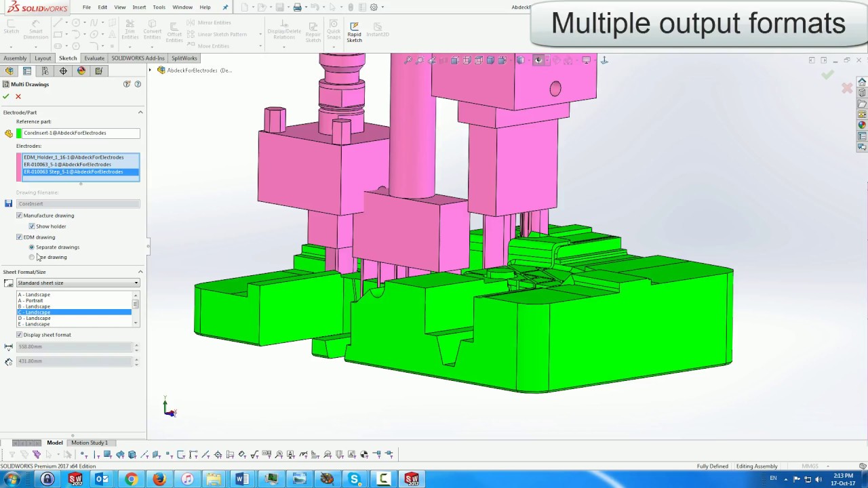Image resolution: width=868 pixels, height=488 pixels.
Task: Open the PropertyManager tab icon
Action: click(27, 70)
